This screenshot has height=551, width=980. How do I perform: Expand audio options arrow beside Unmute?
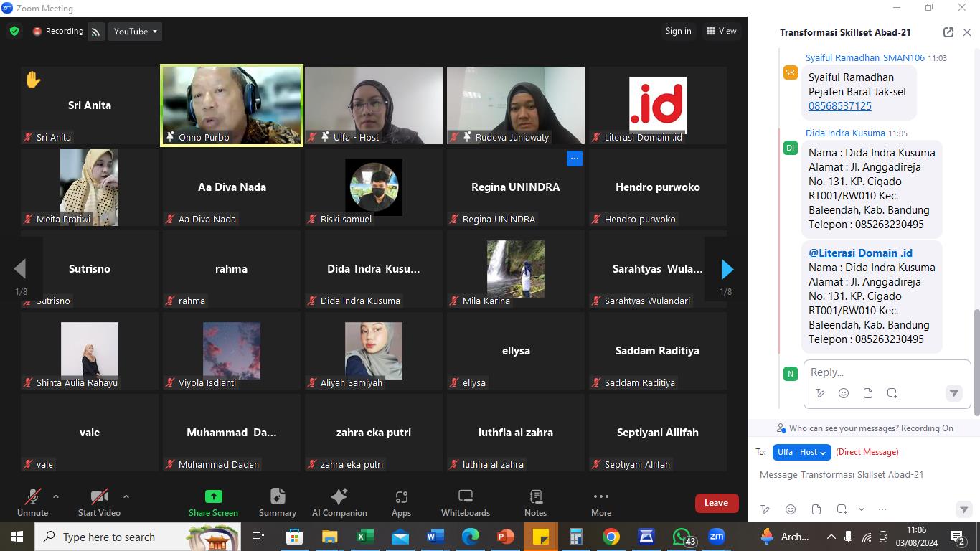pyautogui.click(x=56, y=496)
